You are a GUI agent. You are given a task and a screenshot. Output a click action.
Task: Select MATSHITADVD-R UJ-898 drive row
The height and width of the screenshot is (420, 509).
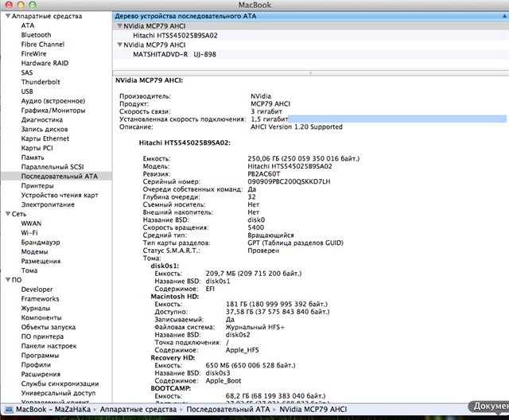tap(311, 54)
